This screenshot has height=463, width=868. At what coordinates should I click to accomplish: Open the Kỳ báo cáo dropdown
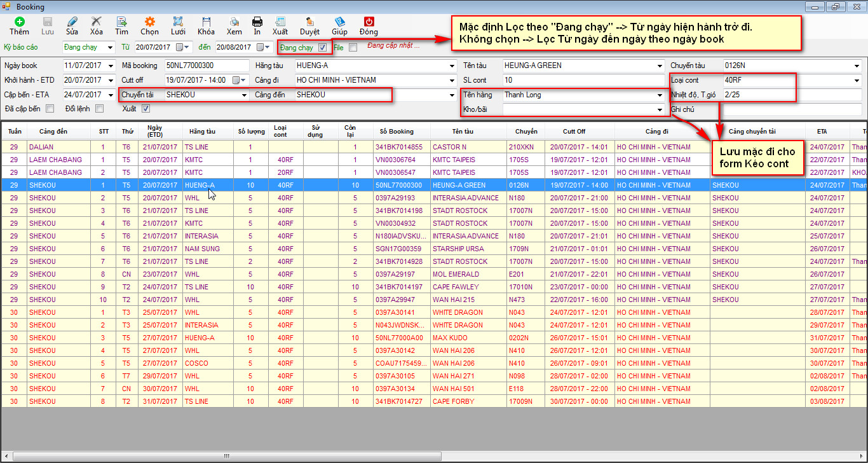[x=111, y=47]
